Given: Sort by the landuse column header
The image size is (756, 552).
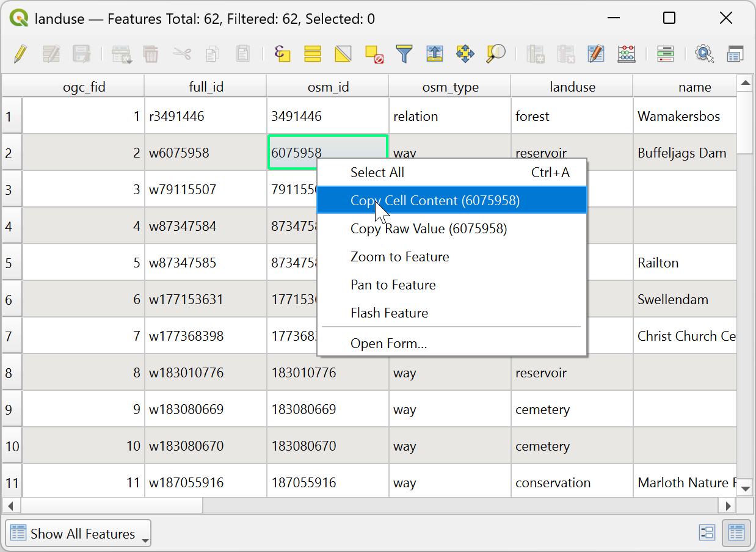Looking at the screenshot, I should point(572,87).
